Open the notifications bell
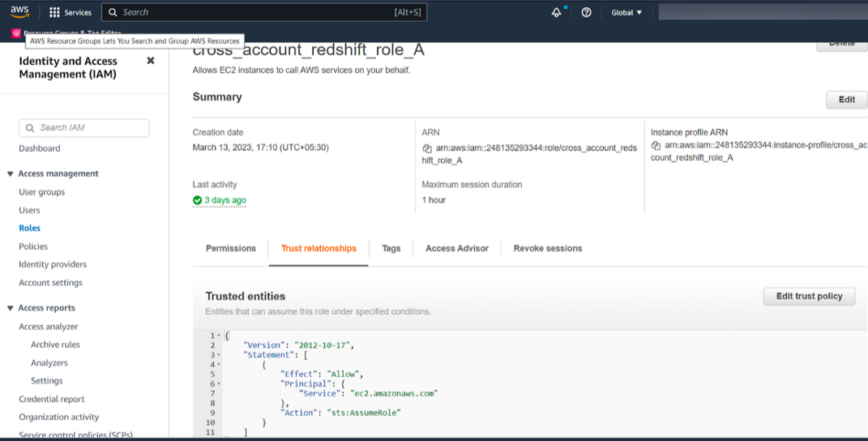This screenshot has height=441, width=868. pyautogui.click(x=557, y=12)
